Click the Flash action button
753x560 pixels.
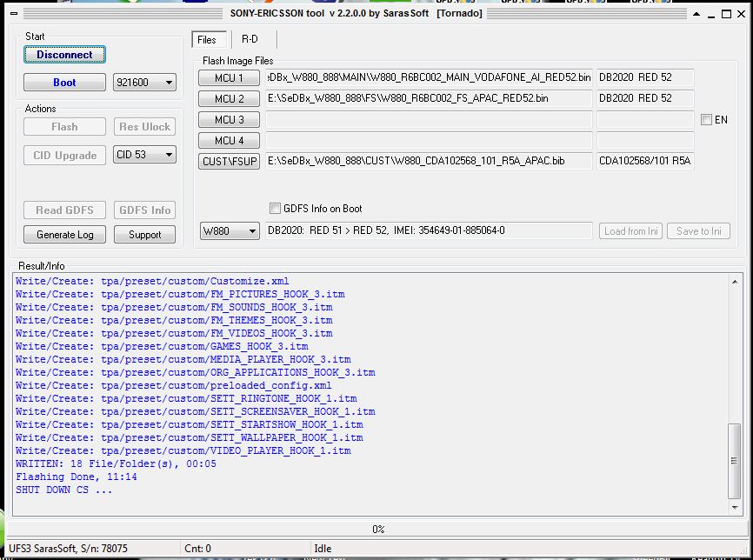coord(64,126)
